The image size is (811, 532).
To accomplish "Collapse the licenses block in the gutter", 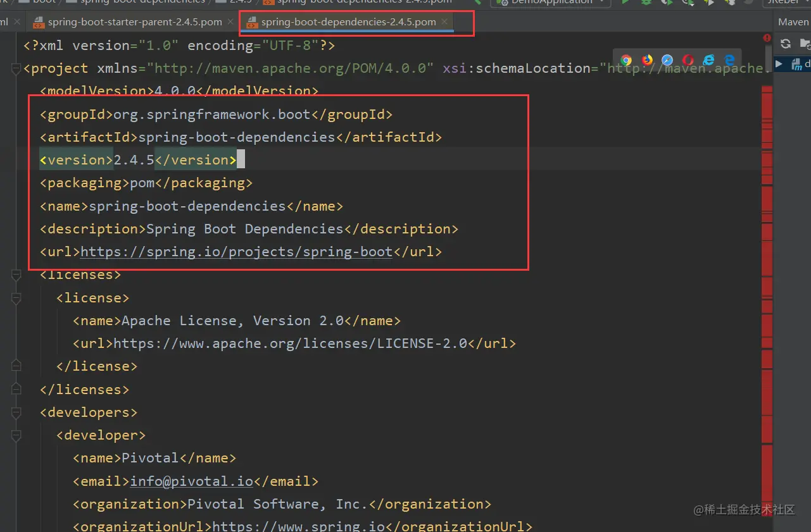I will (15, 275).
